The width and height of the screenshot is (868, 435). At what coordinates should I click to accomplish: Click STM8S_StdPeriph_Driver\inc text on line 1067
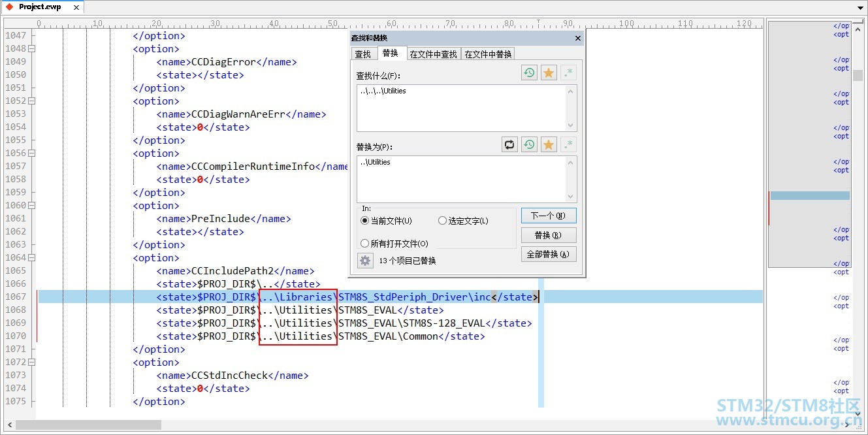tap(414, 297)
